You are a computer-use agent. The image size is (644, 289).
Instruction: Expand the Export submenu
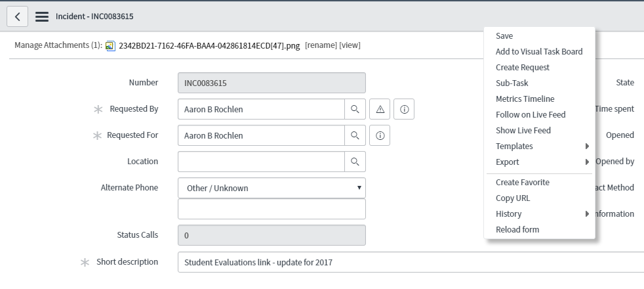pos(540,162)
